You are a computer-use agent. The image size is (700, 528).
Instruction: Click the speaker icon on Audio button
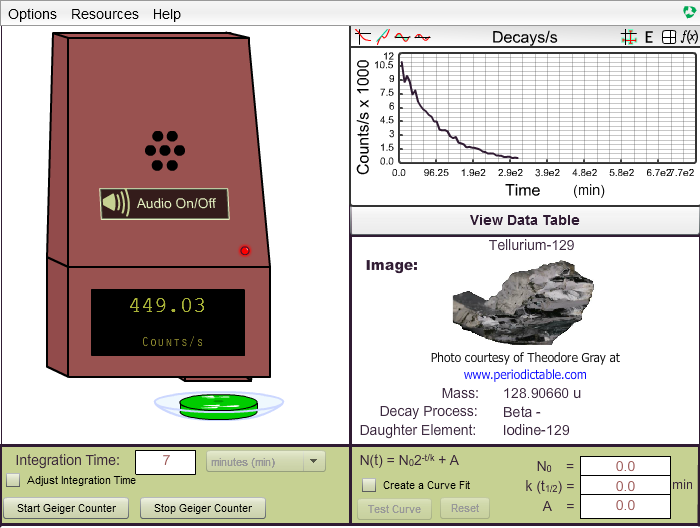[x=116, y=203]
